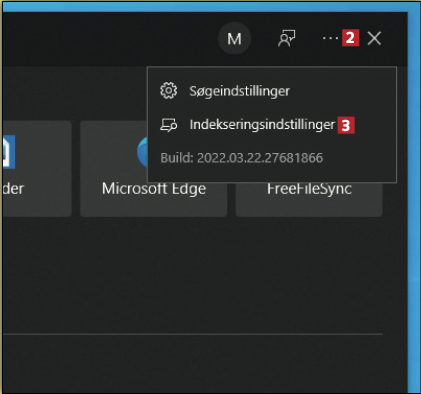This screenshot has width=421, height=394.
Task: Click the red number 2 badge
Action: 350,38
